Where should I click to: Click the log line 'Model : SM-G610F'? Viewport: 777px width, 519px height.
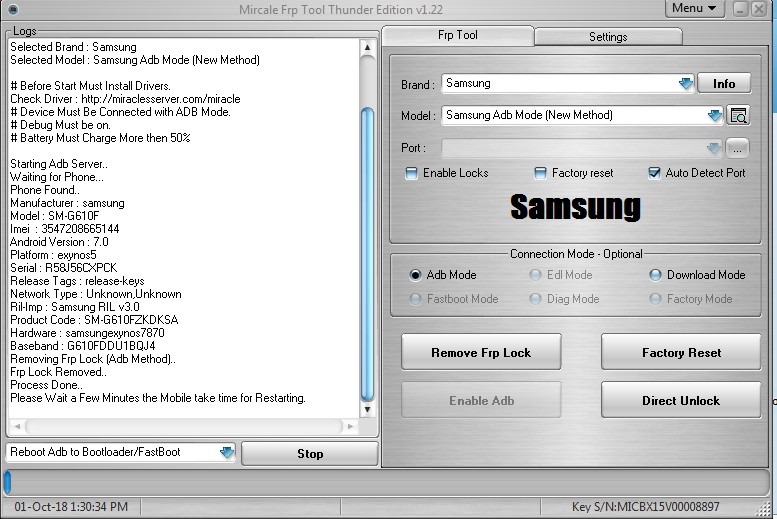click(55, 216)
